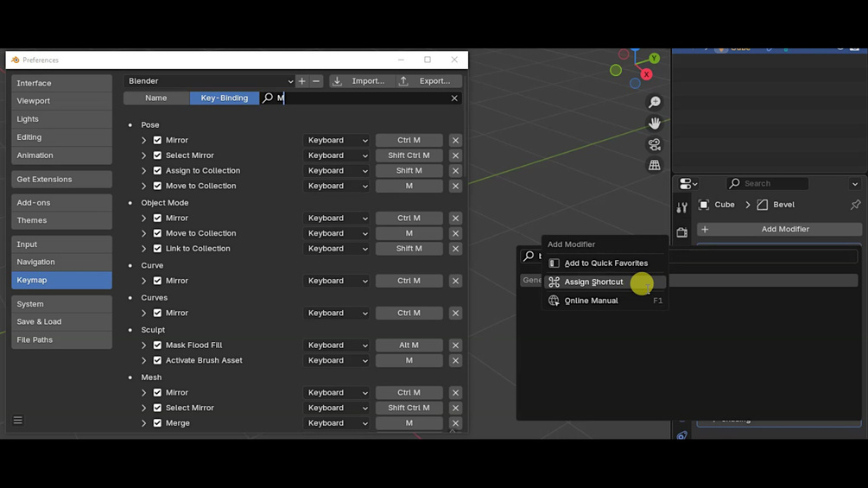868x488 pixels.
Task: Click Bevel modifier icon in breadcrumb
Action: coord(763,205)
